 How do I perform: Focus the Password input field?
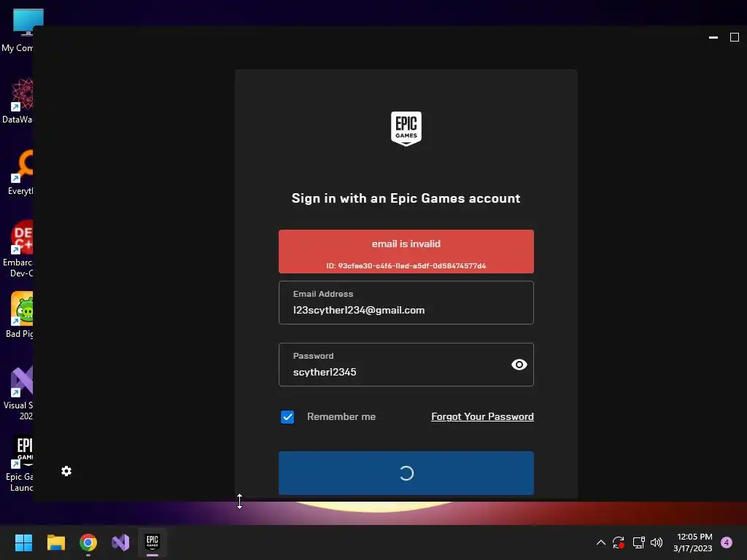point(406,365)
